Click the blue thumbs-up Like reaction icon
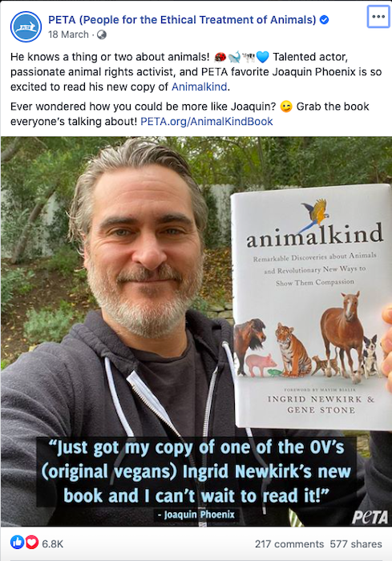The image size is (392, 561). click(17, 543)
